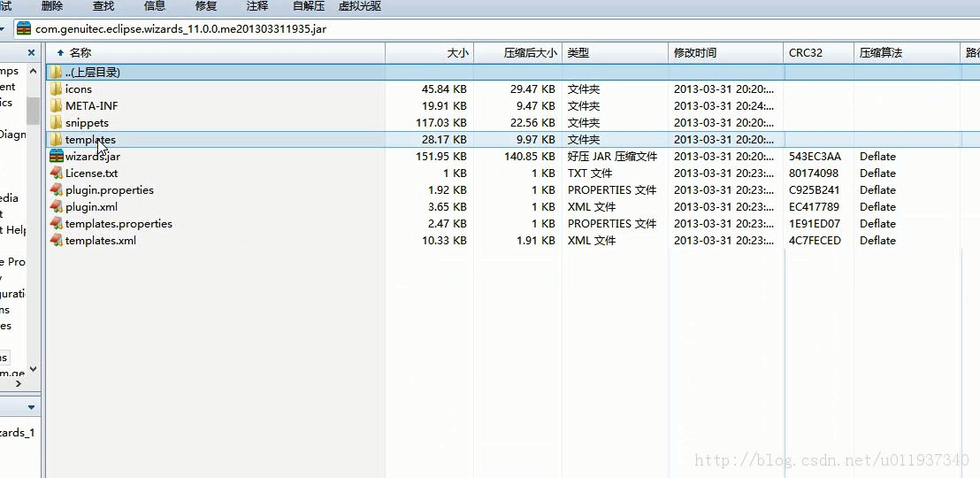
Task: Click the plugin.xml file icon
Action: tap(57, 207)
